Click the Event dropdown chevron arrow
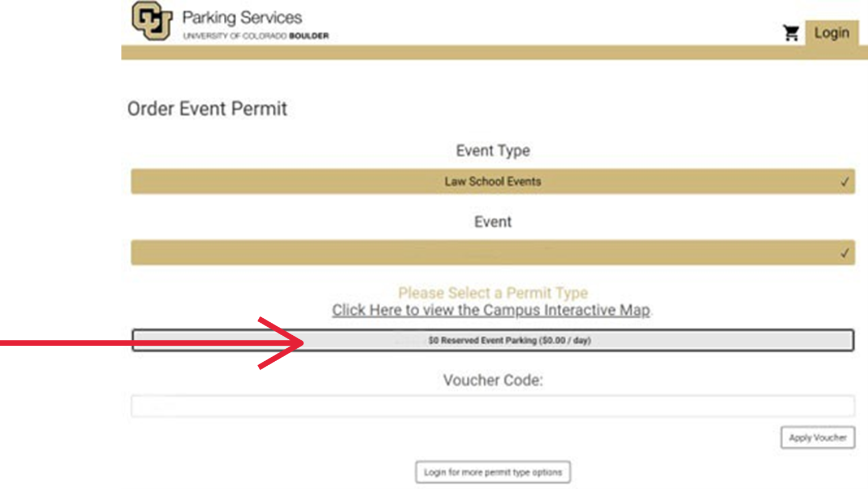 point(844,253)
